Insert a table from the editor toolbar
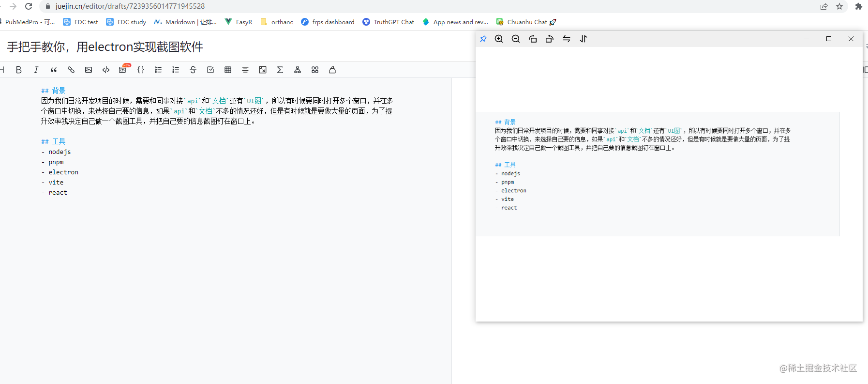Viewport: 868px width, 384px height. (228, 70)
